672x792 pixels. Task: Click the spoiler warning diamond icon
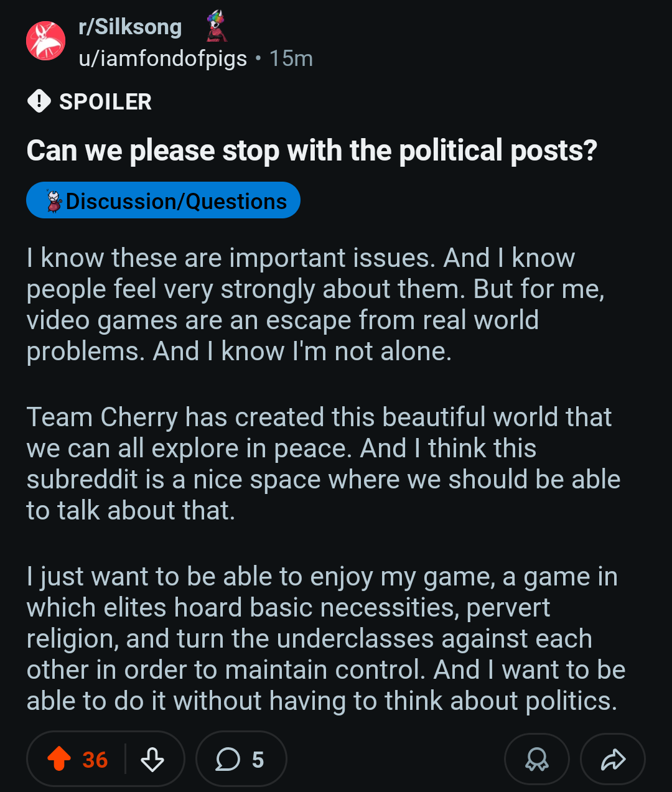39,101
